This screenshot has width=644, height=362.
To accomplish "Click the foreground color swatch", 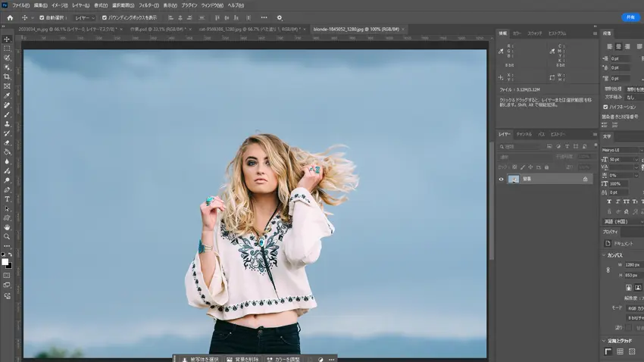I will (x=5, y=262).
